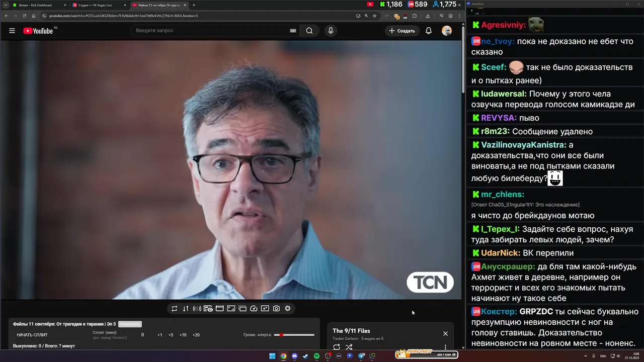Add +20 minutes to the split
This screenshot has height=362, width=644.
(x=196, y=335)
